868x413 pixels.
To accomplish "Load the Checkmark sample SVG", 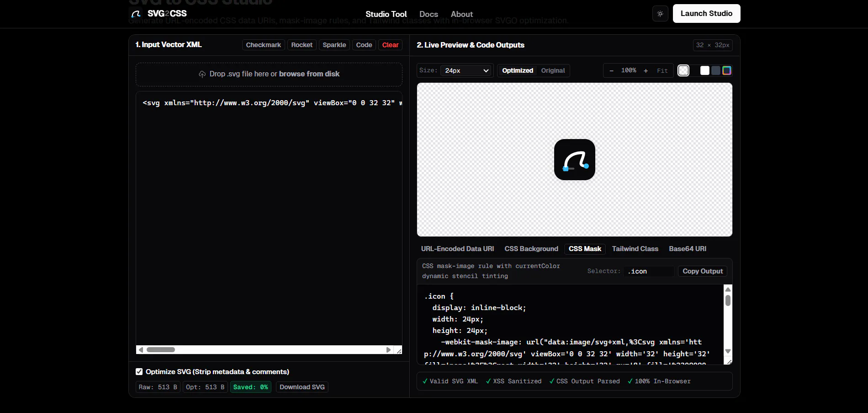I will tap(263, 45).
